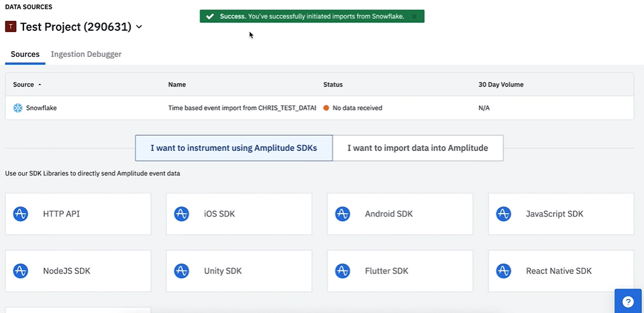This screenshot has width=644, height=313.
Task: Select the NodeJS SDK source card
Action: point(78,271)
